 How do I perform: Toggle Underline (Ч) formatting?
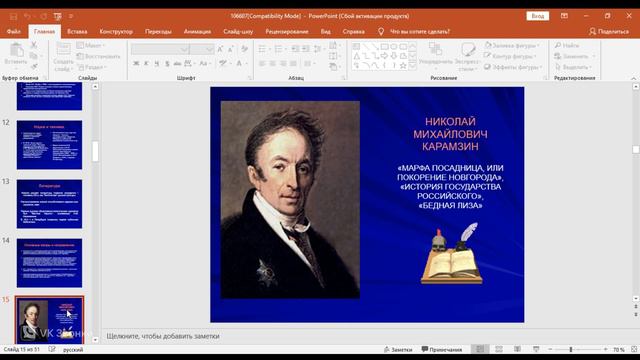(x=157, y=63)
